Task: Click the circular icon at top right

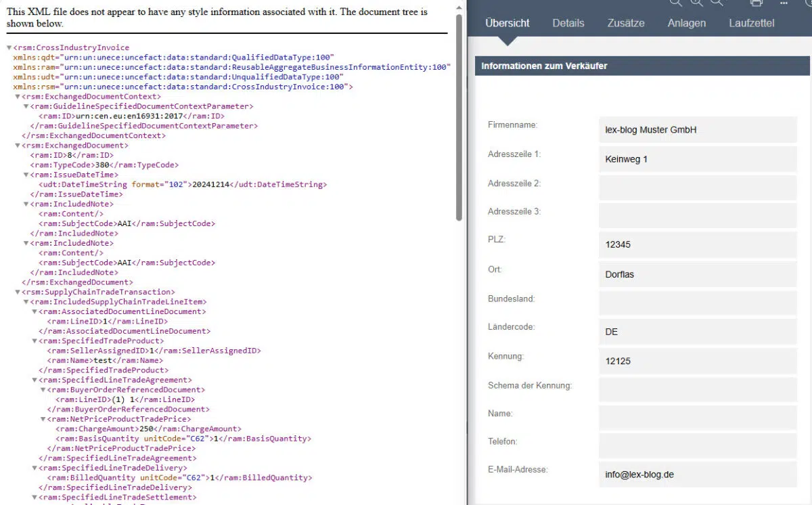Action: click(x=808, y=4)
